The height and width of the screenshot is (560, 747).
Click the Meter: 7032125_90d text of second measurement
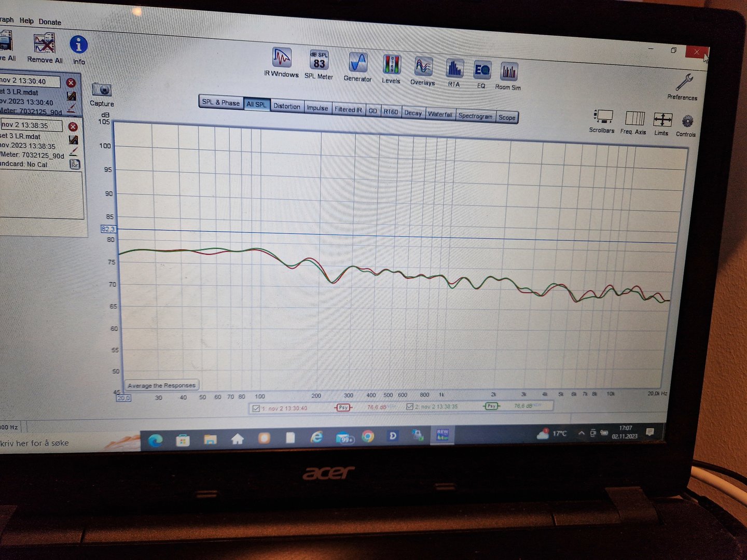pyautogui.click(x=32, y=155)
